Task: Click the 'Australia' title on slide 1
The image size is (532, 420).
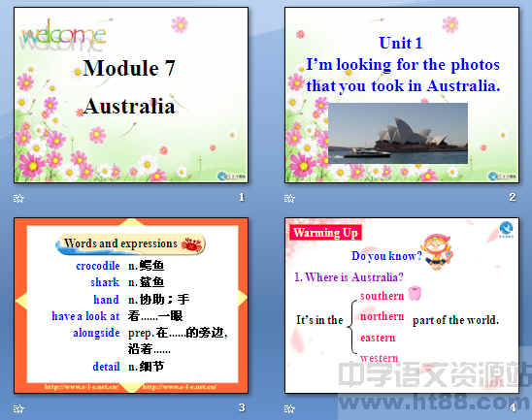Action: [129, 106]
